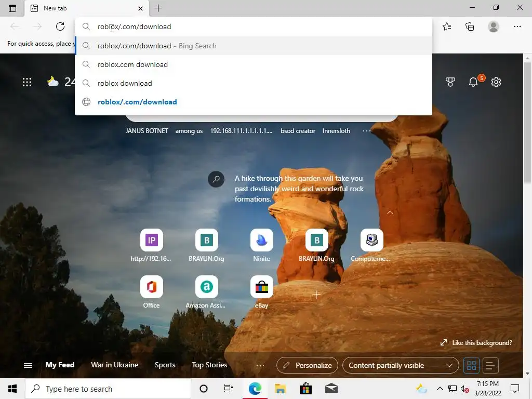Switch to the War in Ukraine tab

(x=115, y=365)
